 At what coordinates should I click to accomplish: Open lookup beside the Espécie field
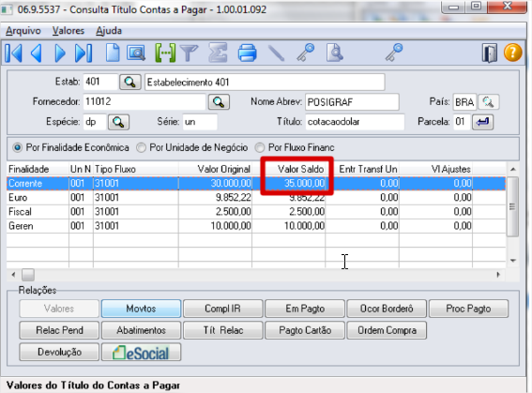click(x=118, y=122)
